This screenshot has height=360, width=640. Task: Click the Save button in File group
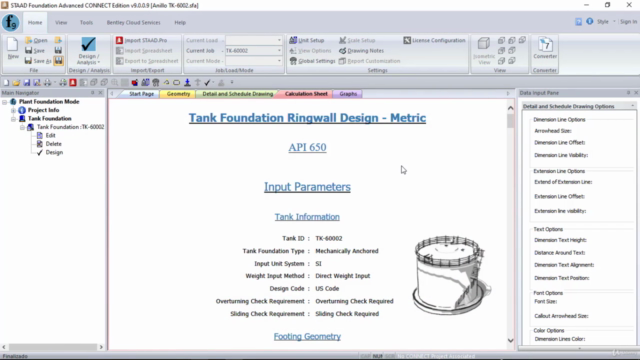click(35, 51)
